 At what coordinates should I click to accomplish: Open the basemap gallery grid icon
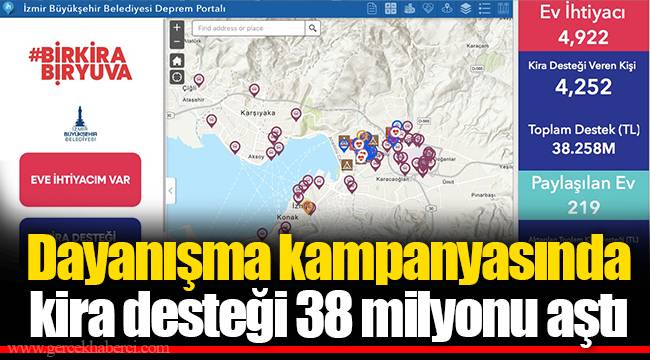click(390, 9)
